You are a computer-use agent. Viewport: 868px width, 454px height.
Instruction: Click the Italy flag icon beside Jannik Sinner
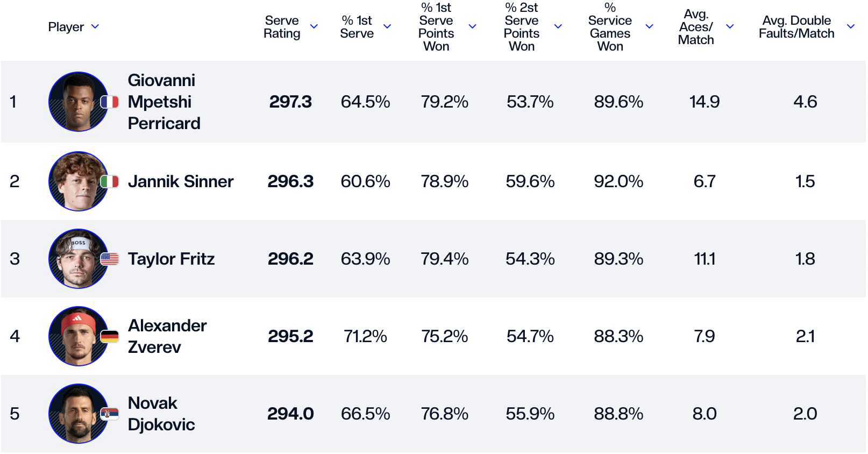110,181
